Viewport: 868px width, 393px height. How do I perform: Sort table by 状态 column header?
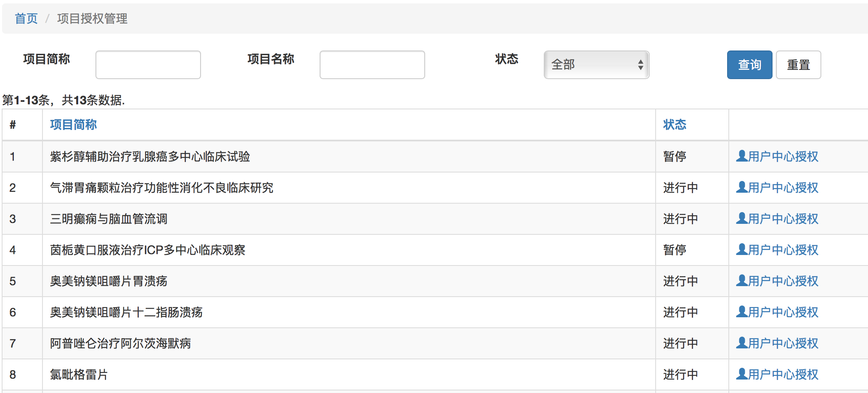coord(675,125)
